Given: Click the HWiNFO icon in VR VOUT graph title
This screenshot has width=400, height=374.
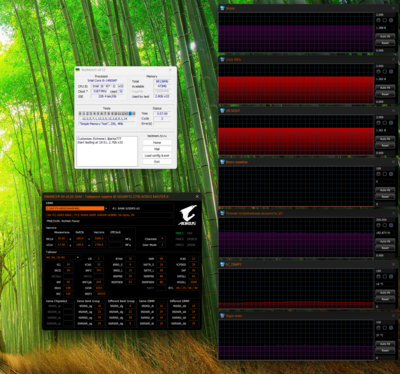Looking at the screenshot, I should coord(222,111).
